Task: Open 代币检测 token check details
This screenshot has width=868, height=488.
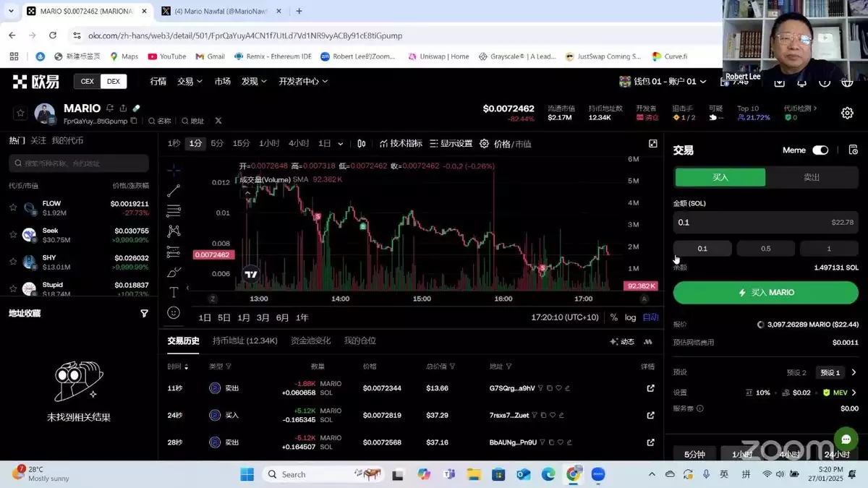Action: point(801,108)
